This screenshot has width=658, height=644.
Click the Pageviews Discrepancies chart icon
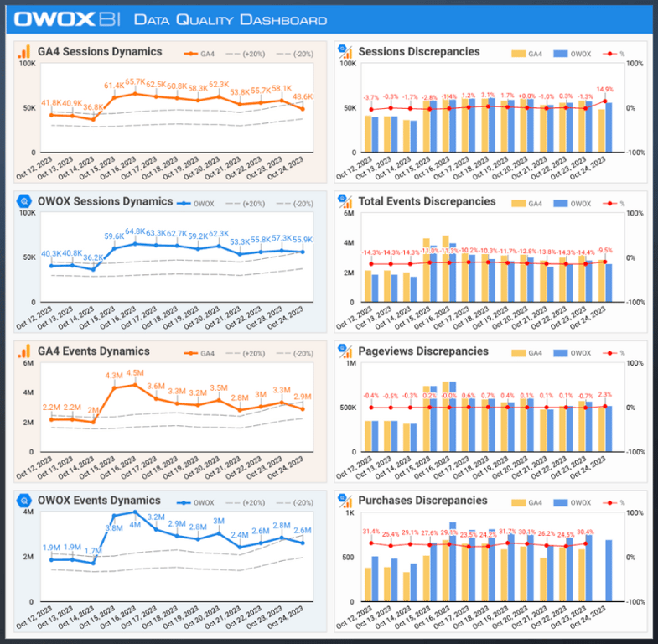click(x=345, y=351)
